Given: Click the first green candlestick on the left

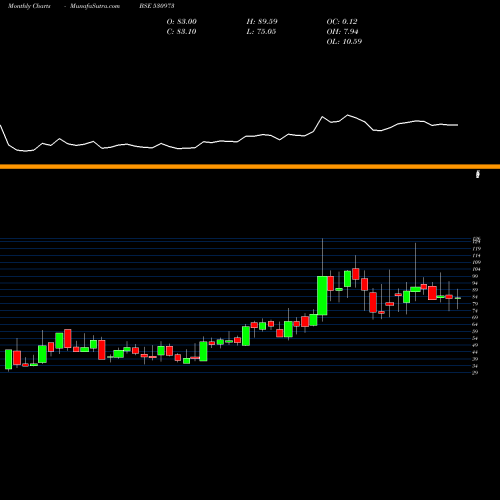Looking at the screenshot, I should coord(8,359).
